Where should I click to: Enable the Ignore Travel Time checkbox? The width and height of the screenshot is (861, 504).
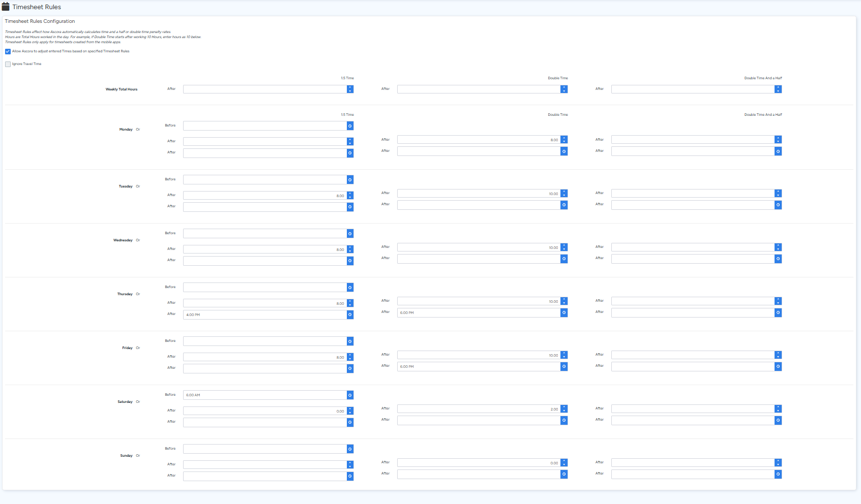click(x=8, y=64)
